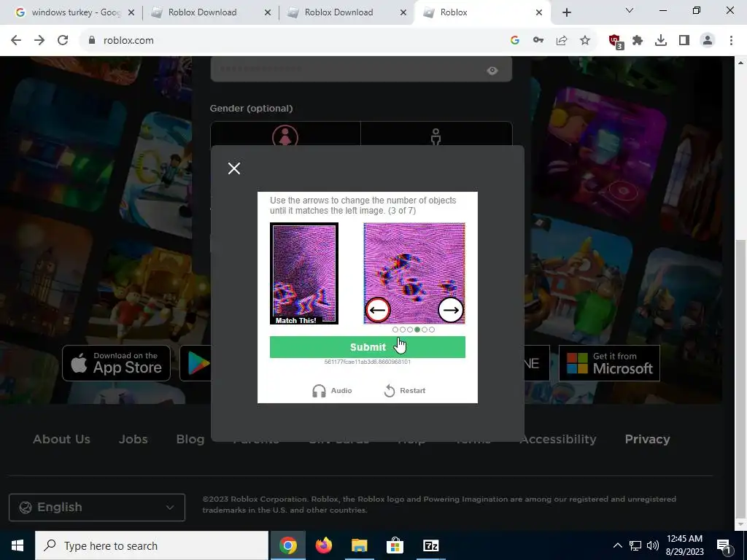Open Download on the App Store badge
The image size is (747, 560).
coord(116,363)
